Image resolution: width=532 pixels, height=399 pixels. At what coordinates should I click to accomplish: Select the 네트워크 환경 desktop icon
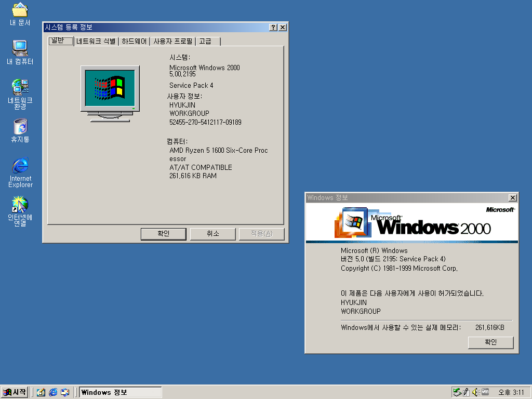point(20,95)
